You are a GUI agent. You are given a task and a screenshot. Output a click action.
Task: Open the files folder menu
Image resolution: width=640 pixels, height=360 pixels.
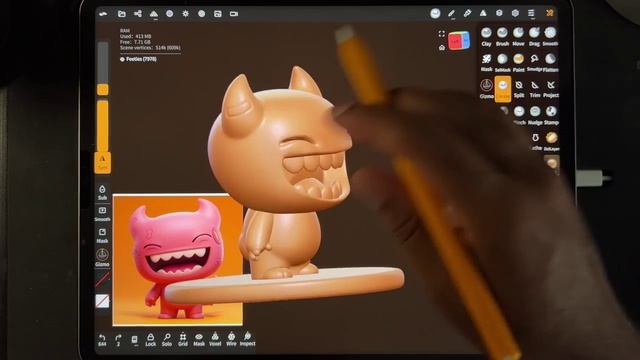122,14
